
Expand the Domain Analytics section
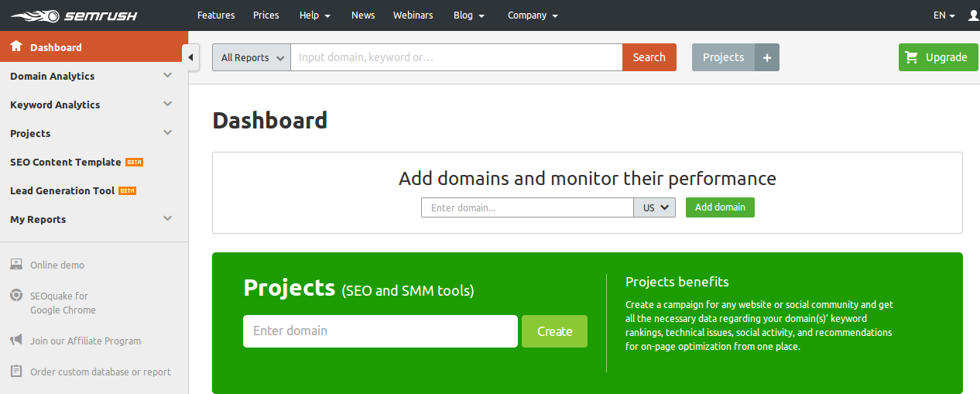168,76
